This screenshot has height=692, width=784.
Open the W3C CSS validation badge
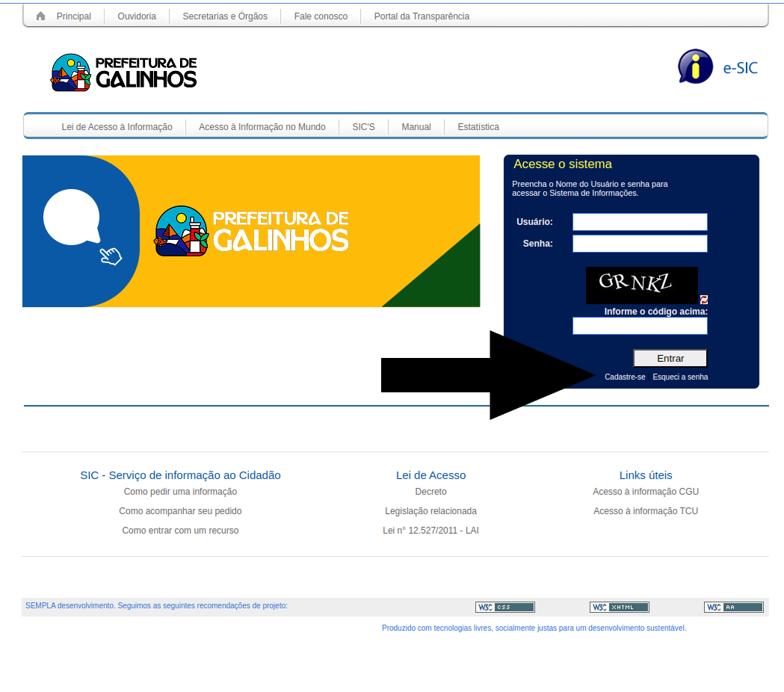[x=504, y=607]
